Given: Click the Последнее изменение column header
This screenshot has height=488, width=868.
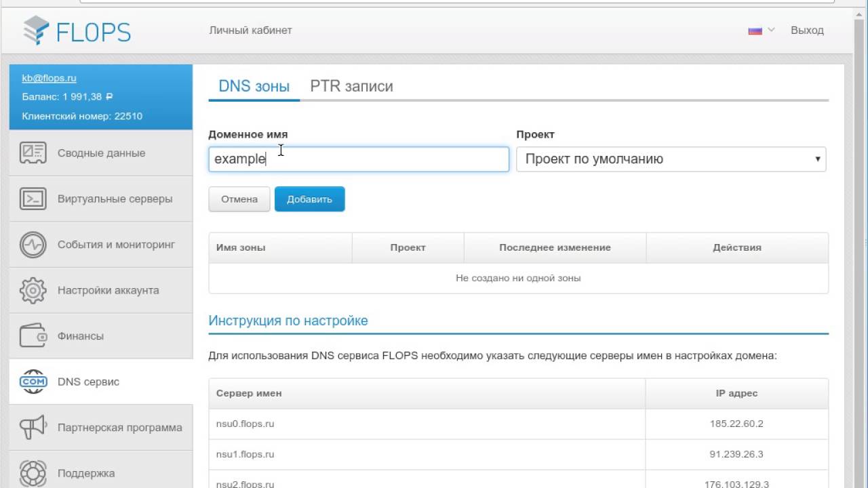Looking at the screenshot, I should coord(555,247).
